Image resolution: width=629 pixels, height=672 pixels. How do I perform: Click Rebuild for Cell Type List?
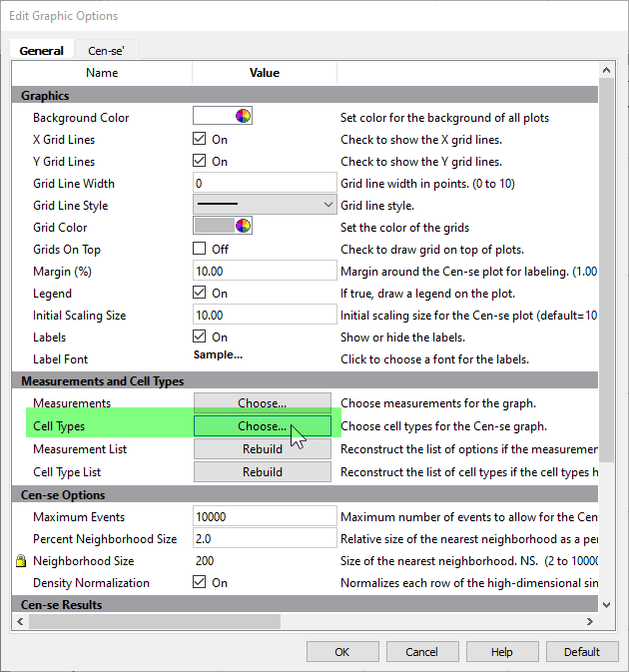point(262,471)
